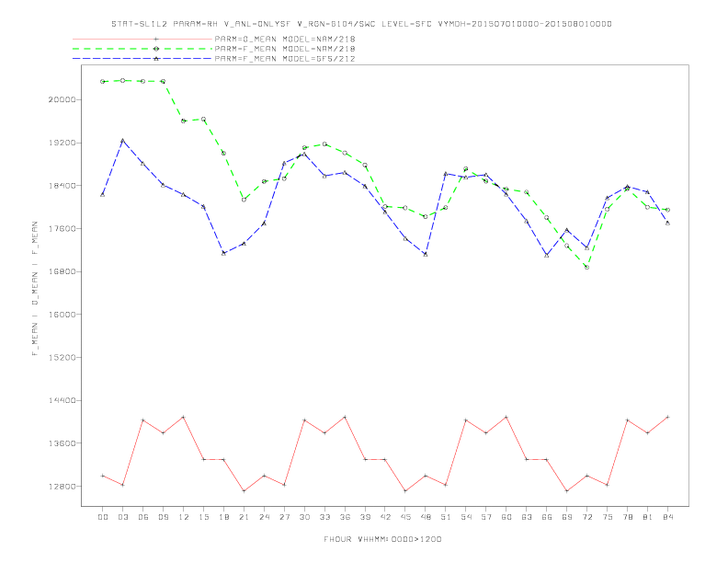Click the y-axis tick label 17600

63,228
